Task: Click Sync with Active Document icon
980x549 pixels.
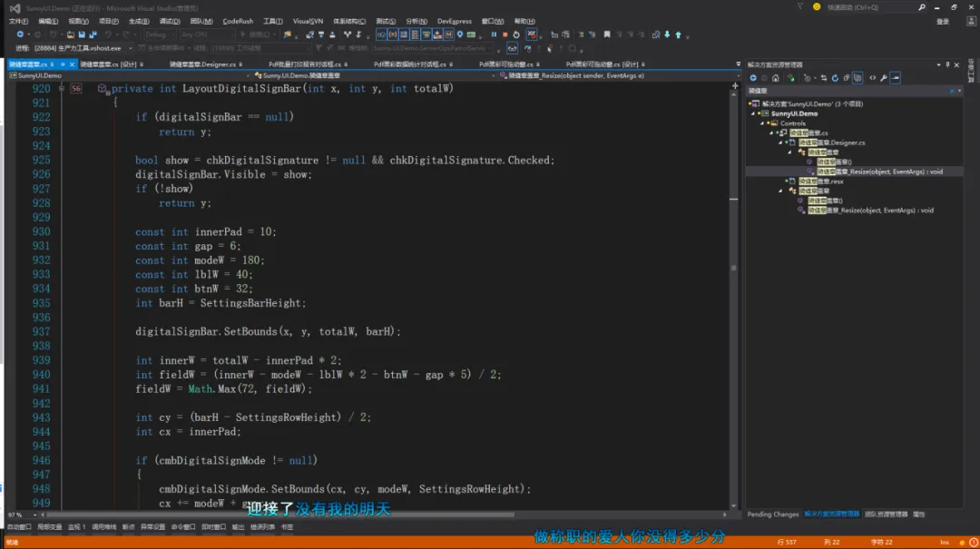Action: point(824,78)
